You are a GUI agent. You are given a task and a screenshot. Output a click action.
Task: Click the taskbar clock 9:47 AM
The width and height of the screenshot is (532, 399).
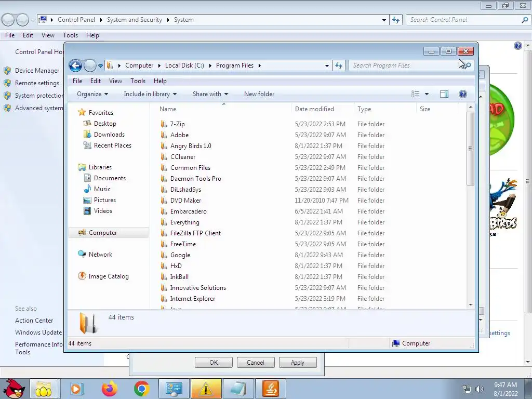(x=506, y=385)
